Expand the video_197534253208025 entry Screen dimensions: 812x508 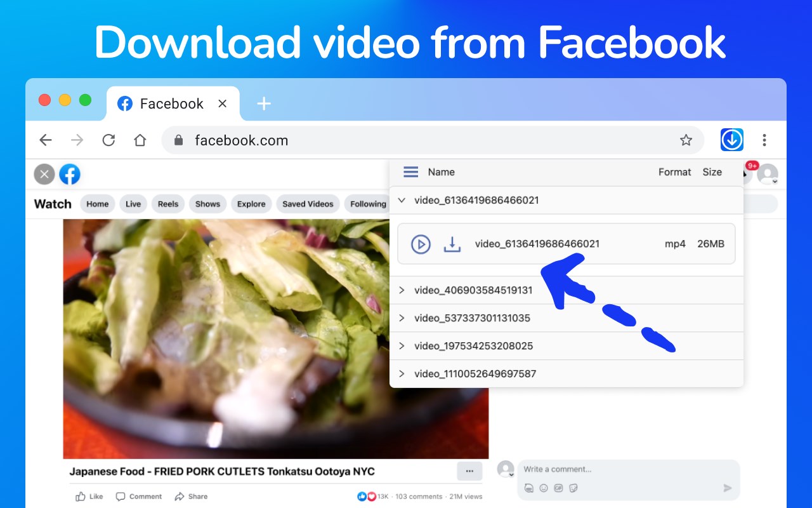coord(402,346)
